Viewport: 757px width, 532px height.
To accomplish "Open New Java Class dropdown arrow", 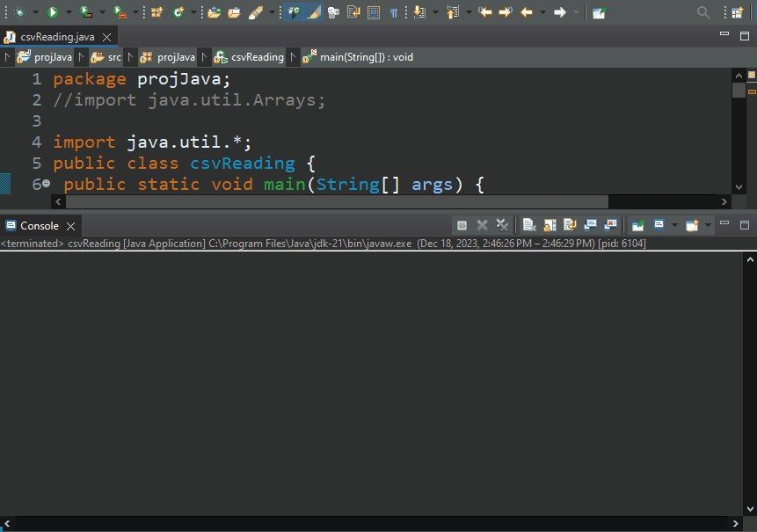I will coord(193,12).
